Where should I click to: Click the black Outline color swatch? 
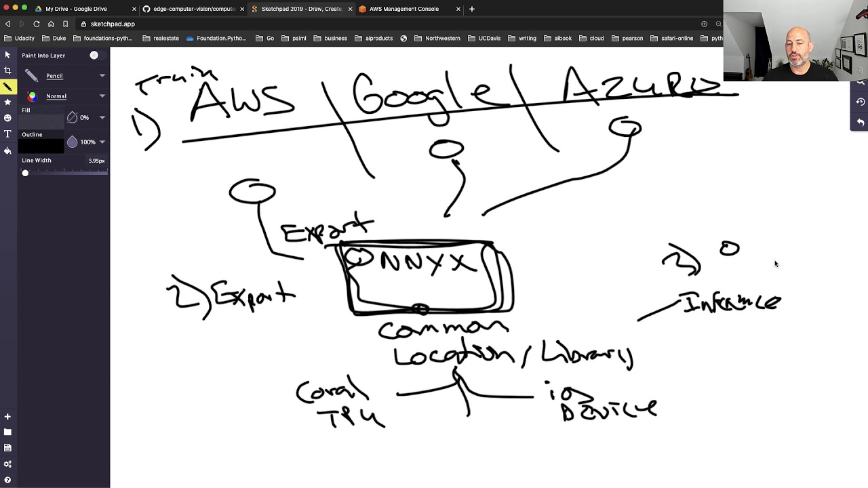[41, 146]
